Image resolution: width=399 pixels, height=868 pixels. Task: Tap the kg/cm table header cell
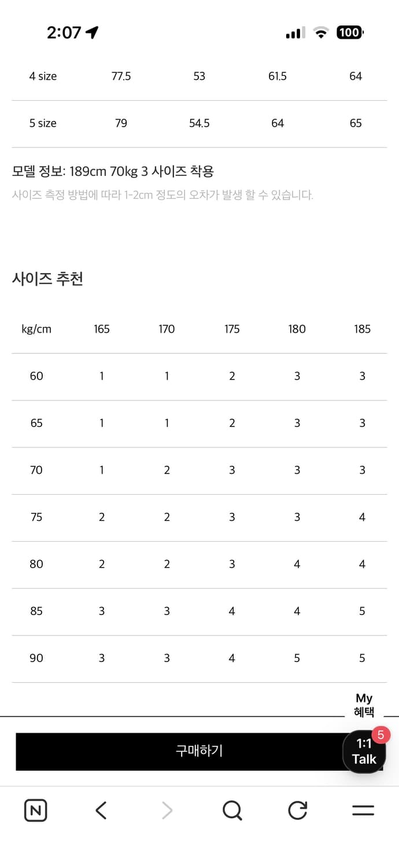(x=36, y=329)
